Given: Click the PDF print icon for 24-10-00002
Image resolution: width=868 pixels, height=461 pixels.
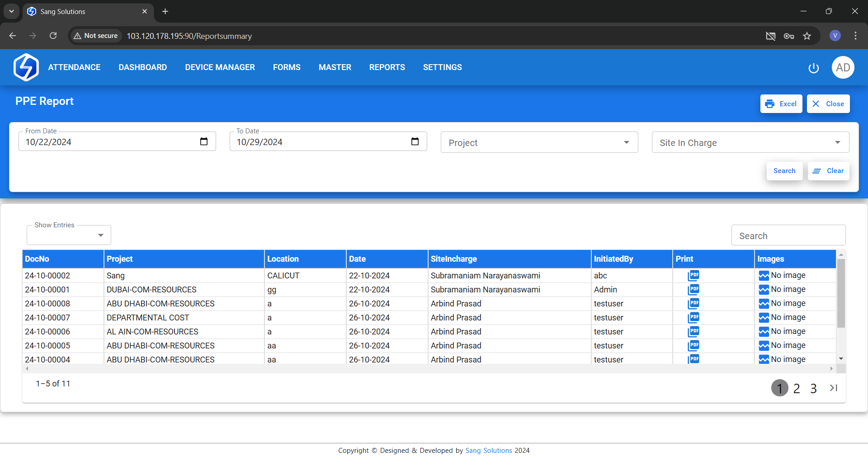Looking at the screenshot, I should click(x=693, y=275).
